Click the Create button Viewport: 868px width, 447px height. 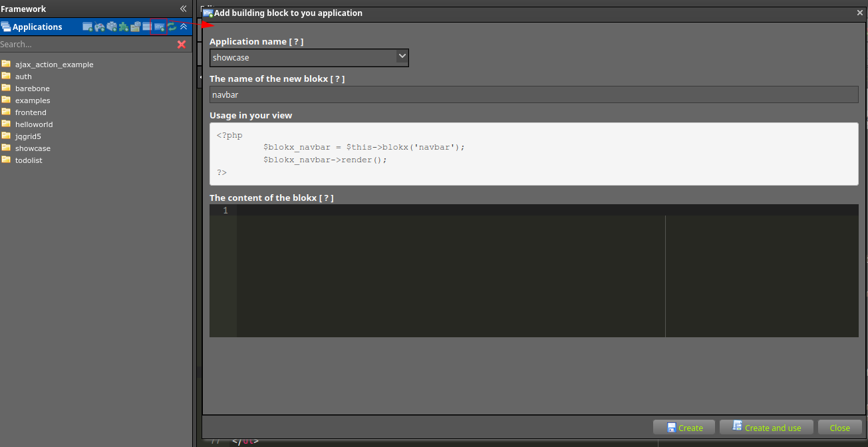[x=684, y=428]
